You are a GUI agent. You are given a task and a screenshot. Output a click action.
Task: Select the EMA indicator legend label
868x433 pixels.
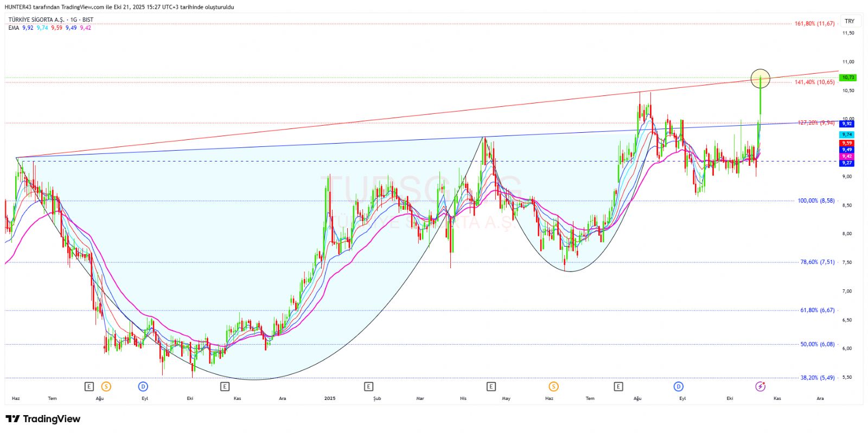click(x=14, y=28)
